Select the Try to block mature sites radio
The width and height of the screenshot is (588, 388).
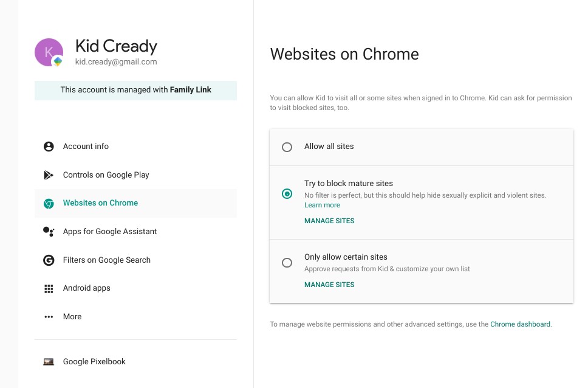287,194
